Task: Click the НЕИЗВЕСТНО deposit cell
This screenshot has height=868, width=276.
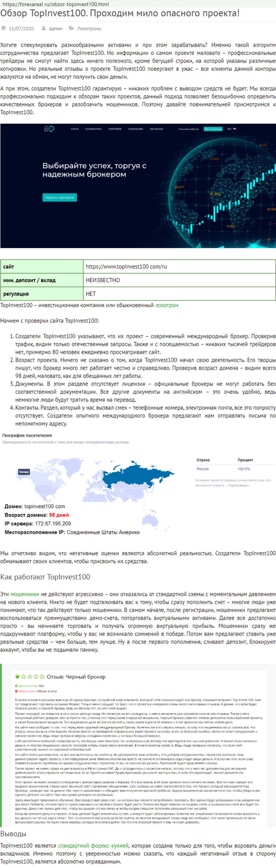Action: 179,280
